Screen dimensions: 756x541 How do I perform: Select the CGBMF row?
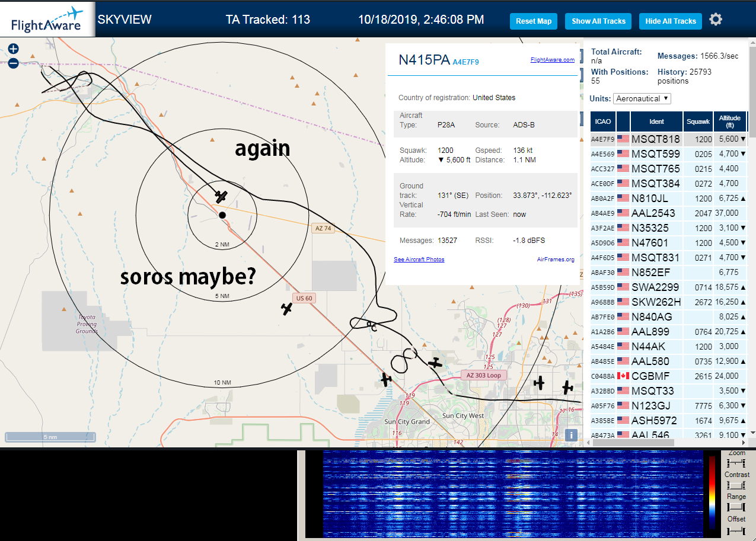point(669,376)
